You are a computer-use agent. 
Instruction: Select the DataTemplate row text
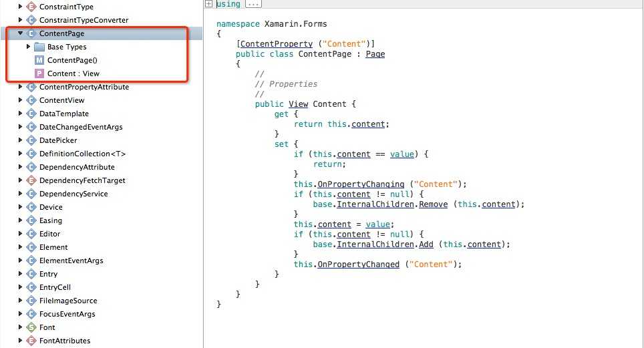[64, 114]
